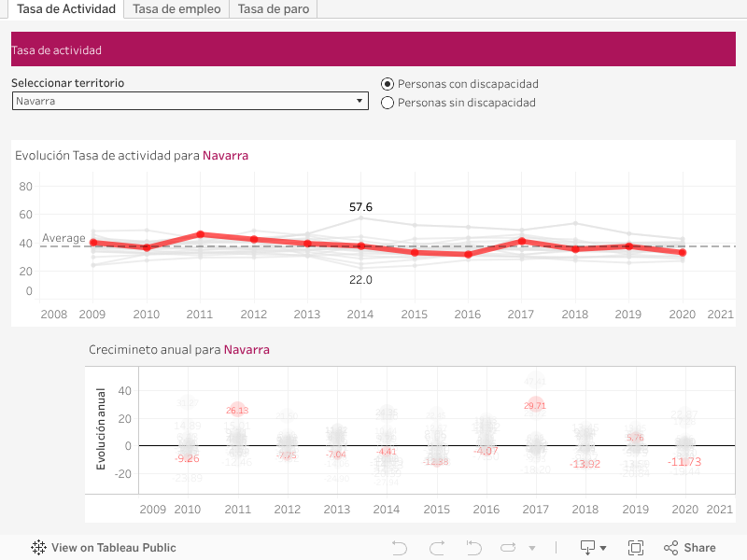Click the Refresh data icon
The image size is (747, 560).
pos(509,548)
